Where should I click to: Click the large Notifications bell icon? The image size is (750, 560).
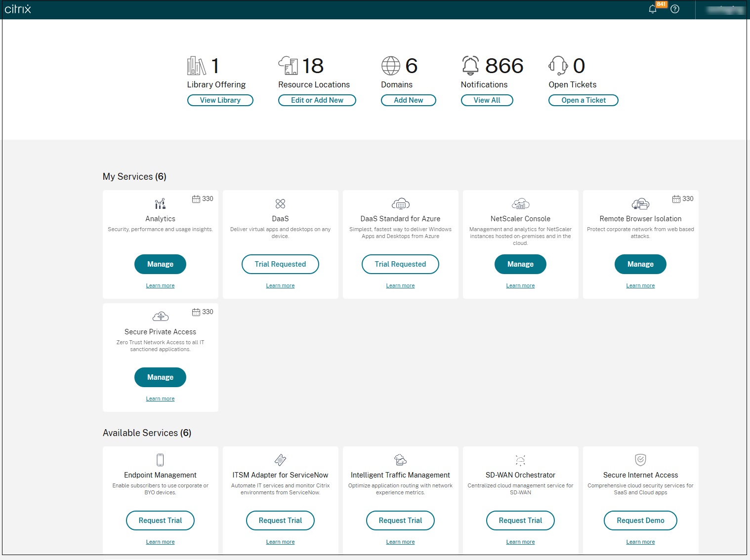(x=470, y=66)
